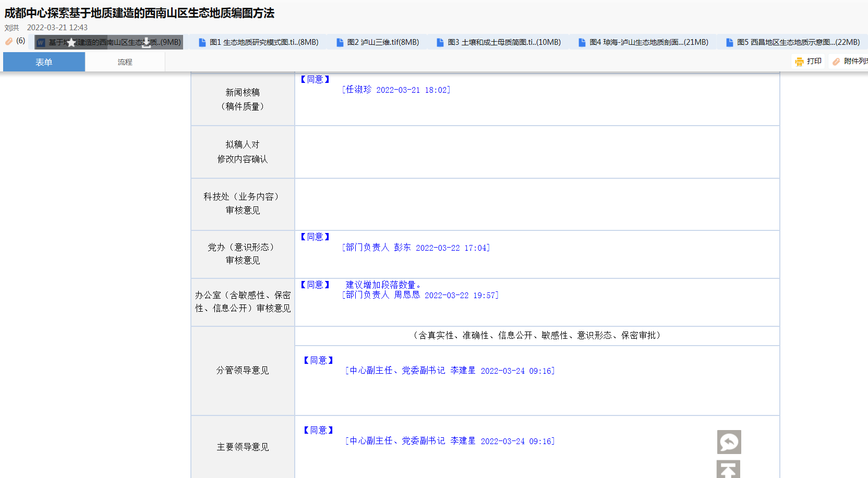Click the star icon on the Word attachment

point(71,43)
